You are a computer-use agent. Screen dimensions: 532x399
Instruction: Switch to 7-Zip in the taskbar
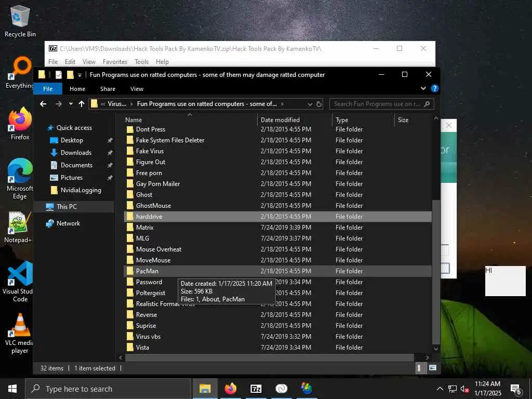click(x=256, y=389)
